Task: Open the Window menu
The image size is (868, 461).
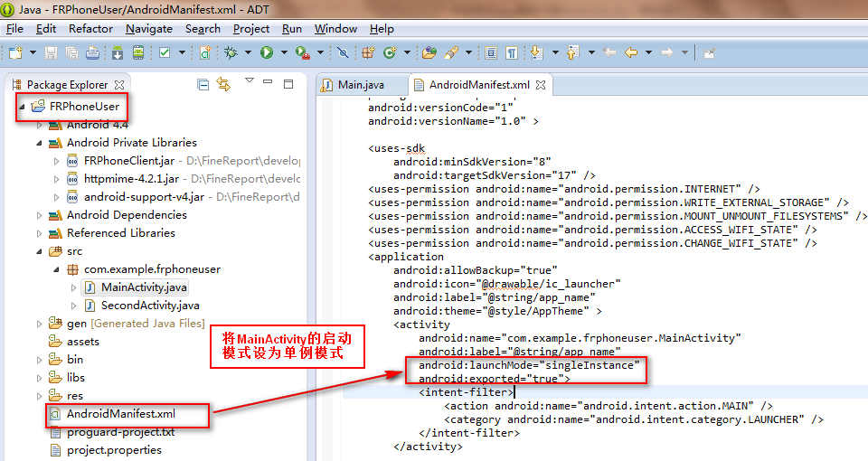Action: [335, 29]
